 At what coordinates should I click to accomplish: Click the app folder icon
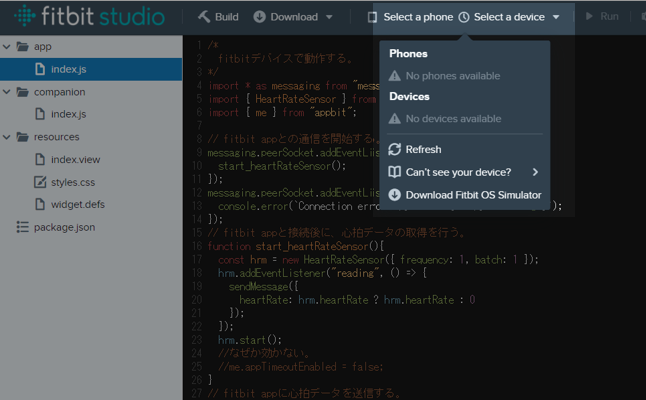tap(22, 46)
